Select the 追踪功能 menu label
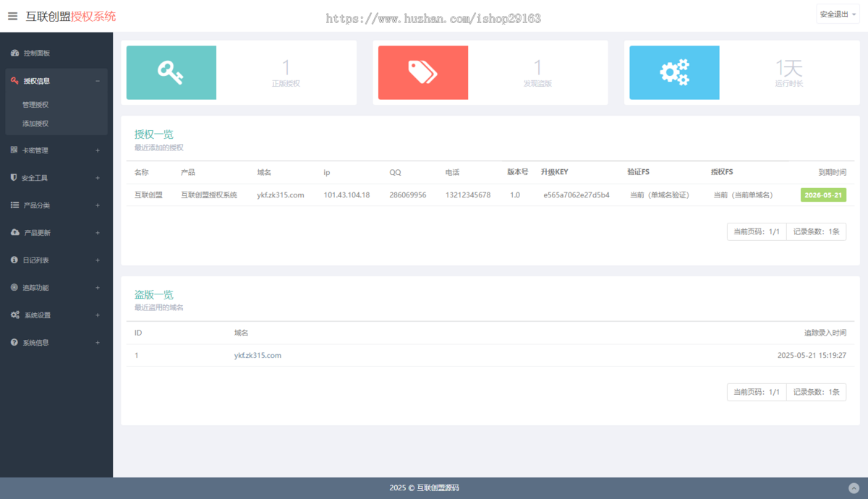Screen dimensions: 868x499 tap(36, 287)
